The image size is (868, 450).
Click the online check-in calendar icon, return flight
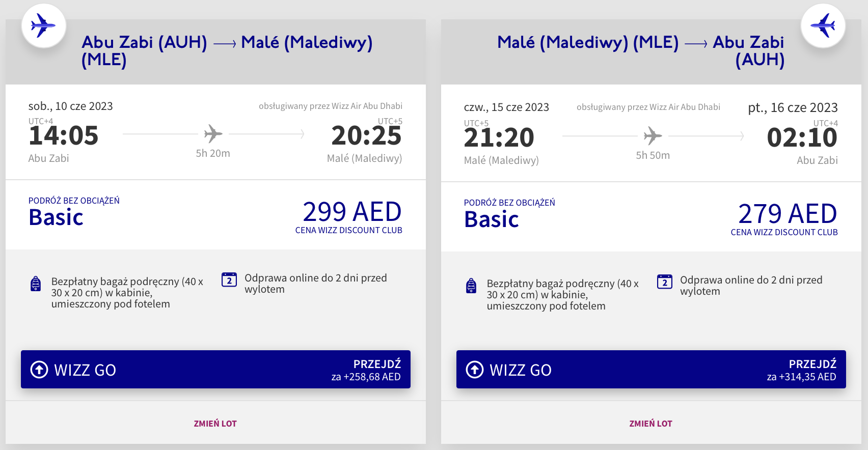click(665, 282)
